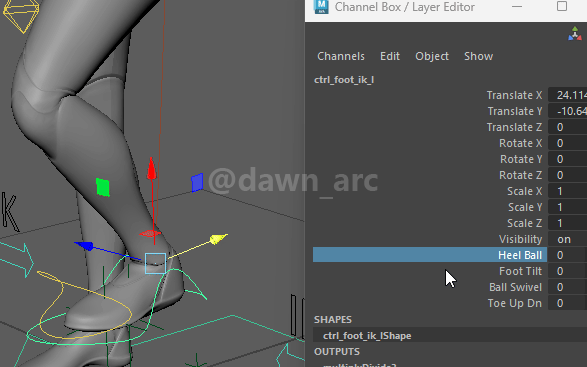Open the Object menu
Viewport: 587px width, 367px height.
click(432, 56)
